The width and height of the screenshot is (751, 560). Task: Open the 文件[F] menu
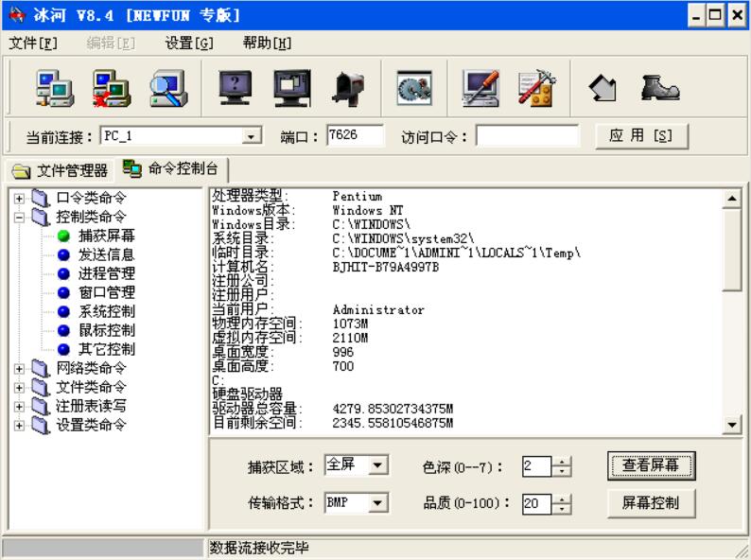(33, 44)
